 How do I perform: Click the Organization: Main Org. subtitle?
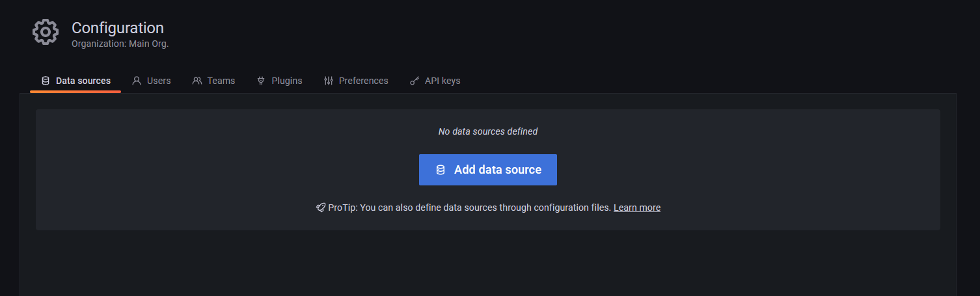click(120, 44)
